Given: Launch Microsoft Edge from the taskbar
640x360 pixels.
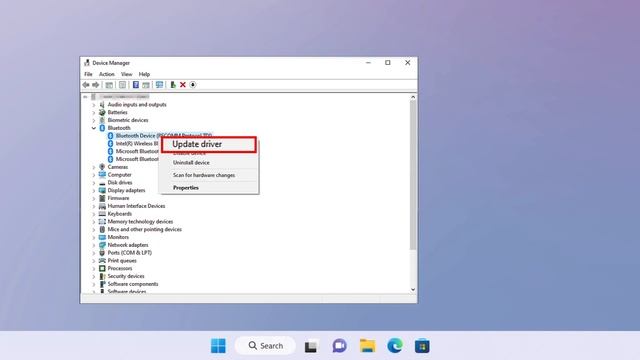Looking at the screenshot, I should (x=395, y=346).
